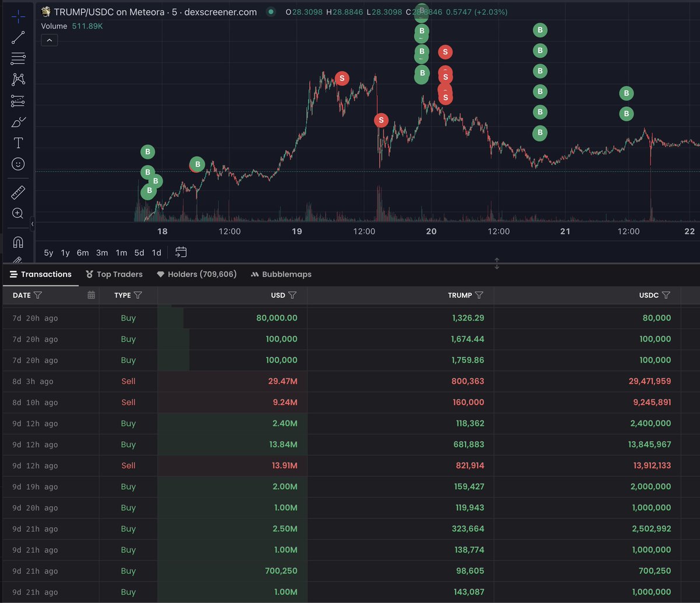This screenshot has height=603, width=700.
Task: Select the crosshair cursor tool
Action: pos(18,16)
